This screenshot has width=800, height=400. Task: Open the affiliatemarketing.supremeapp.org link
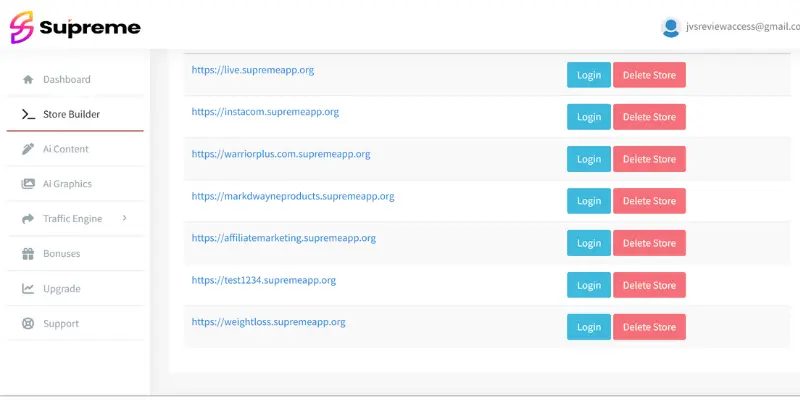(x=284, y=238)
